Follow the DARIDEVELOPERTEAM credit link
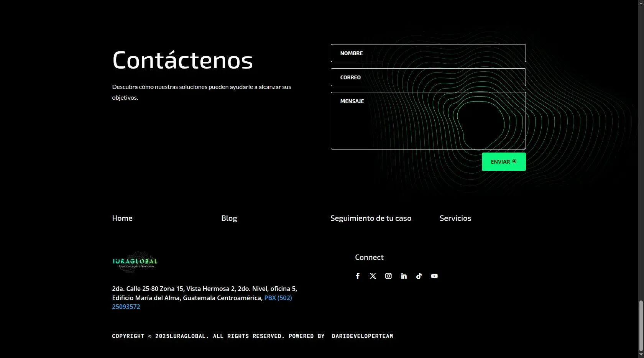This screenshot has height=358, width=644. point(362,336)
